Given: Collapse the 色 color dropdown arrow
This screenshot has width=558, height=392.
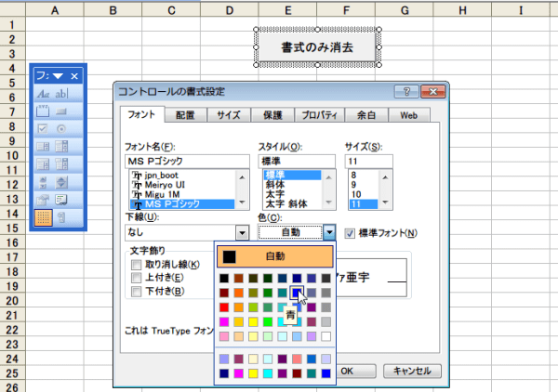Looking at the screenshot, I should 329,233.
